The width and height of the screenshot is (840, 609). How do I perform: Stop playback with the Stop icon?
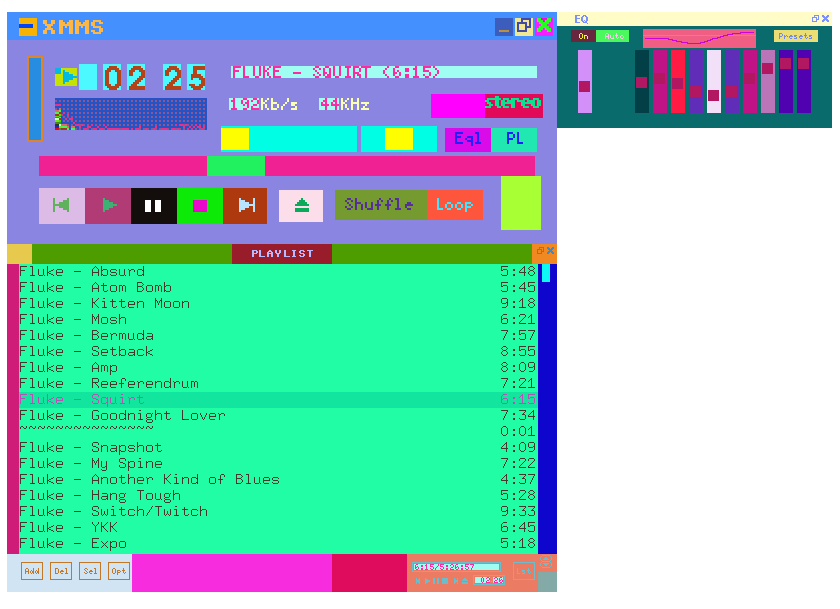point(199,205)
